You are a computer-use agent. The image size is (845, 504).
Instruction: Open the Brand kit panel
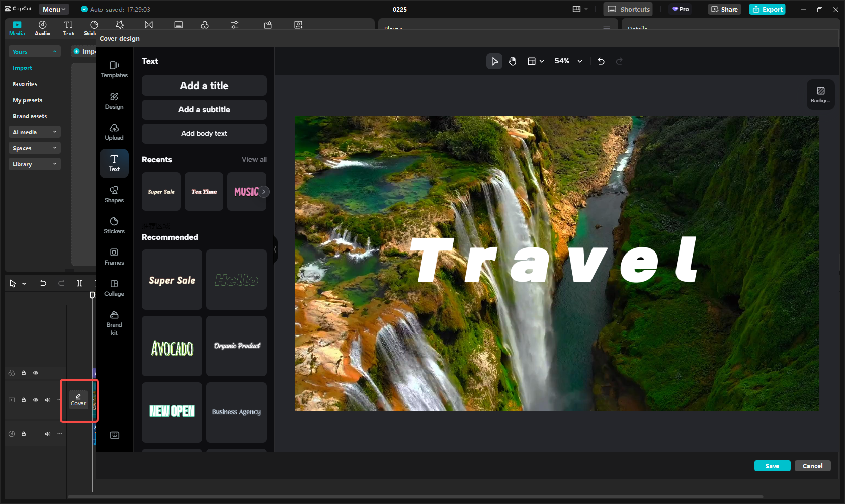click(114, 322)
